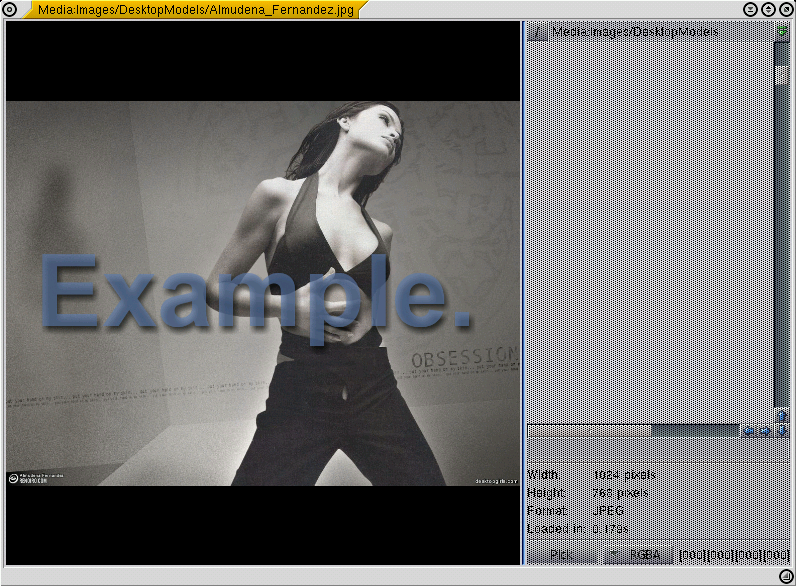Click the displayed image preview
The width and height of the screenshot is (796, 586).
pos(262,293)
